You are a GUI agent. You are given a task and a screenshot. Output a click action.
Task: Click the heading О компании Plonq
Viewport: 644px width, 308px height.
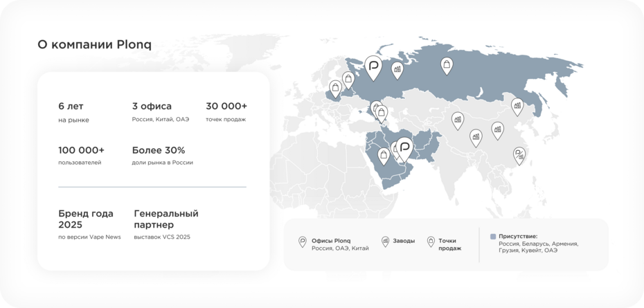click(x=94, y=44)
